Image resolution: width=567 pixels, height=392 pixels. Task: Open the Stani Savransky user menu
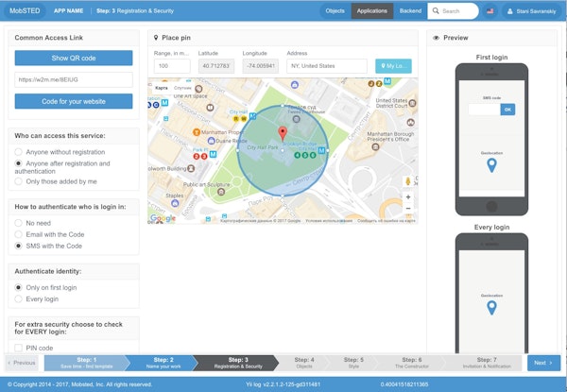pos(531,11)
